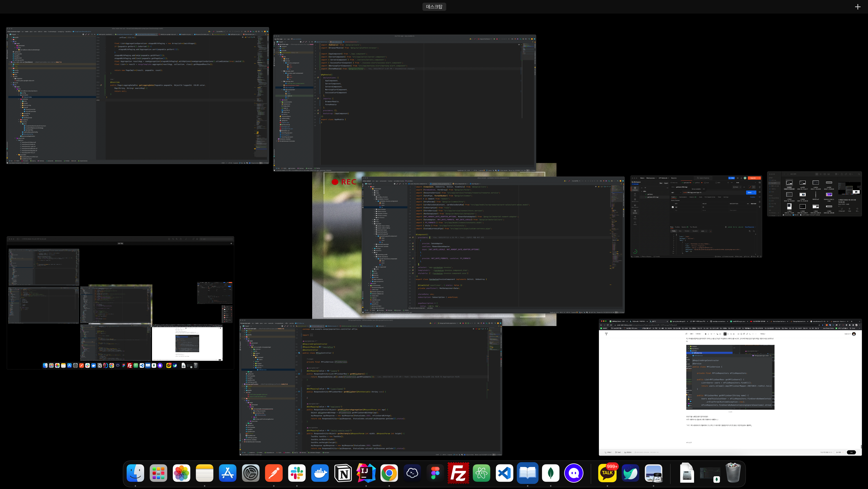Open Visual Studio Code dock icon

(504, 473)
